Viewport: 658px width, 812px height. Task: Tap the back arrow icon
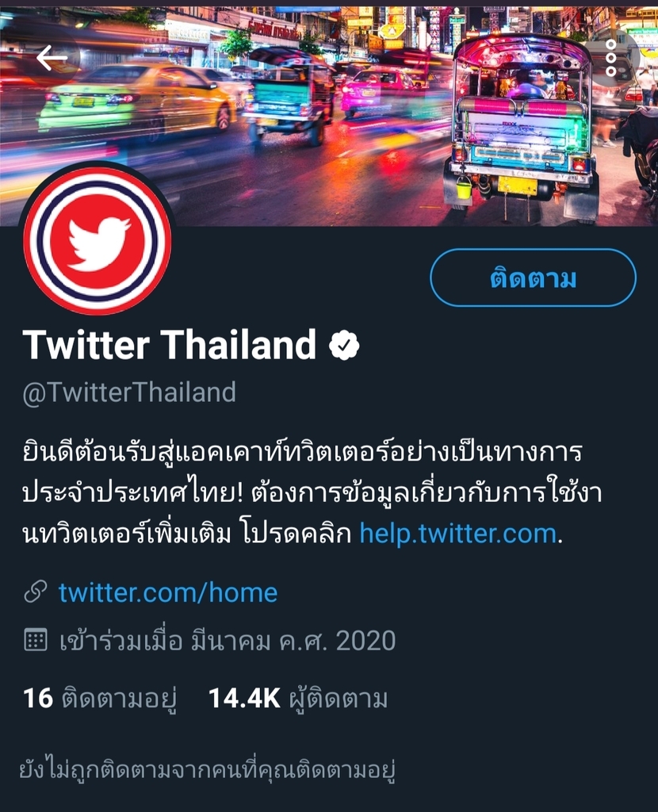(x=52, y=57)
